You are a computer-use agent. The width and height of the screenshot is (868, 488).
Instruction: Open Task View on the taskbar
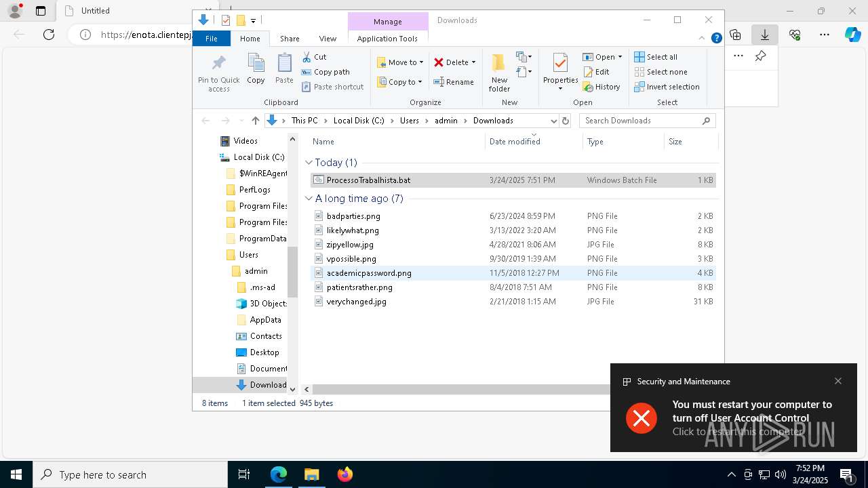(244, 474)
